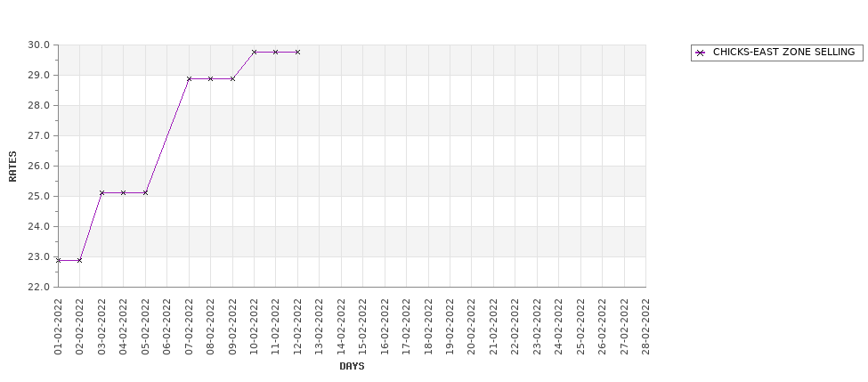Click the 15-02-2022 x-axis date label
Image resolution: width=868 pixels, height=382 pixels.
[362, 327]
